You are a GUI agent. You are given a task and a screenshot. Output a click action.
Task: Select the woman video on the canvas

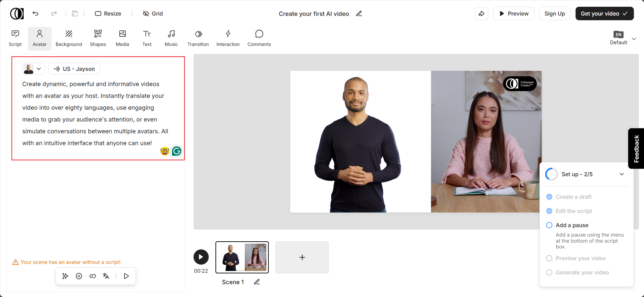[x=486, y=142]
